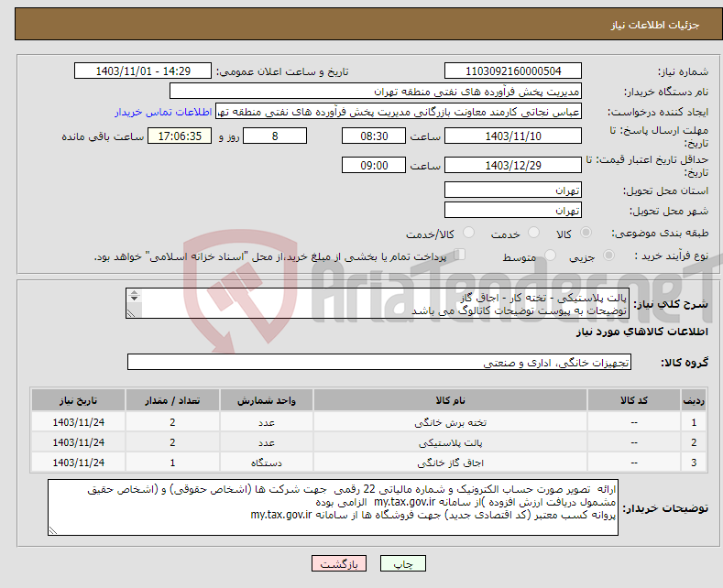Click the delivery city field تهران
Image resolution: width=723 pixels, height=588 pixels.
(x=513, y=210)
